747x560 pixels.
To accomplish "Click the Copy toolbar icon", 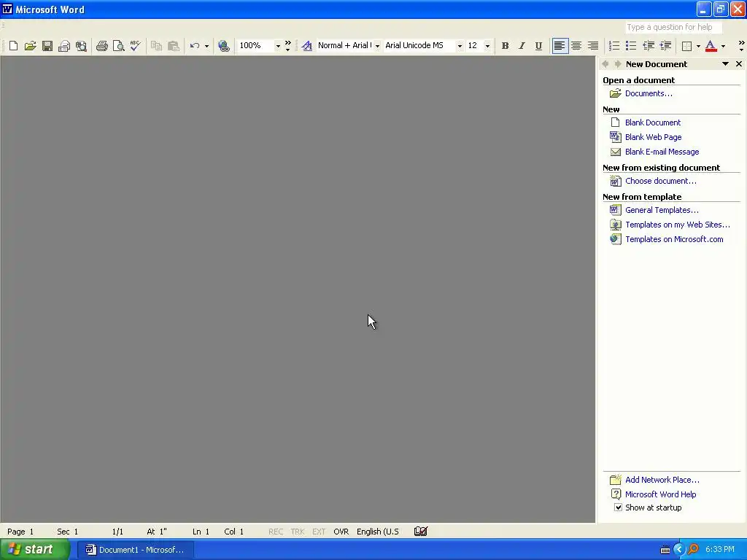I will (156, 46).
